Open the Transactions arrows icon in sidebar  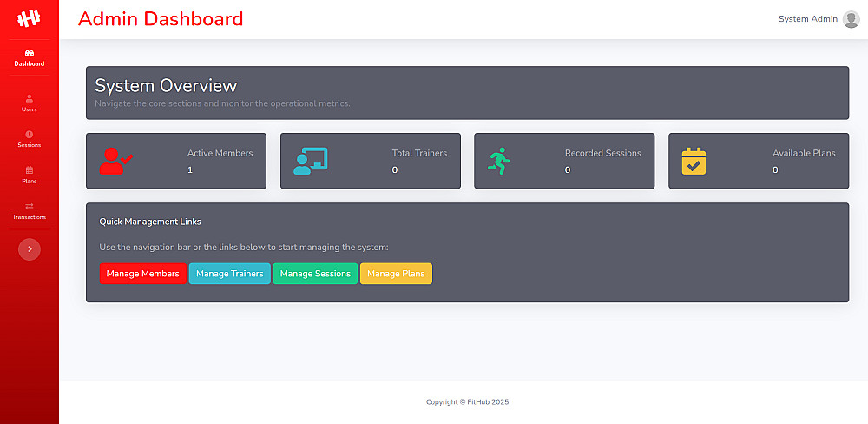pos(30,206)
